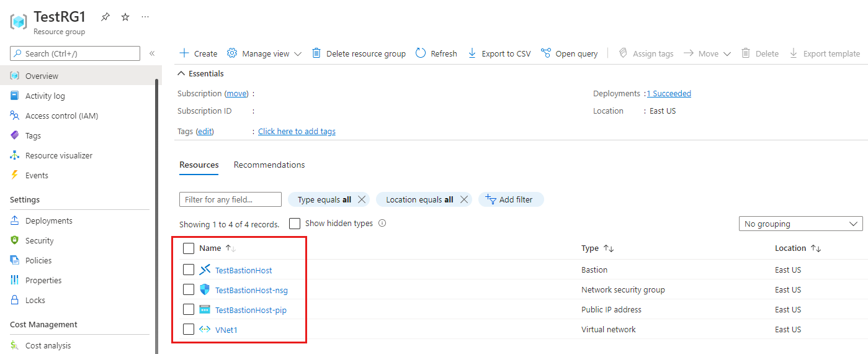Click the TestBastionHost bastion icon
Viewport: 868px width, 354px height.
pyautogui.click(x=205, y=270)
